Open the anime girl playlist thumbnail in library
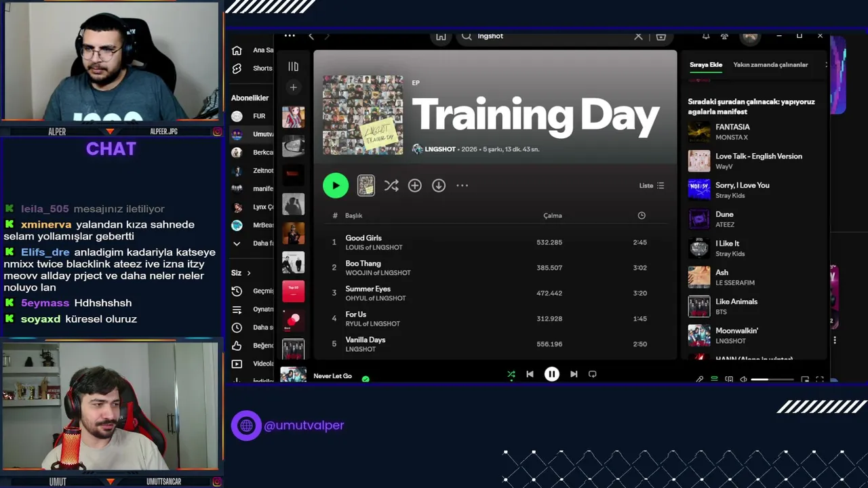 [293, 117]
